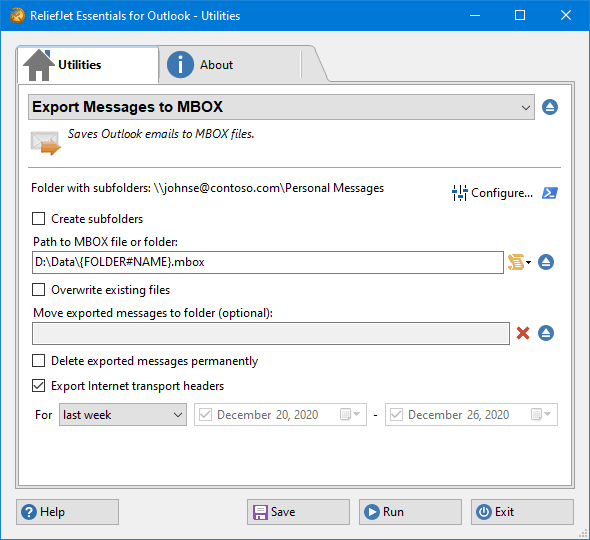Click the PowerShell command-line icon next to Configure
The image size is (590, 540).
(550, 193)
